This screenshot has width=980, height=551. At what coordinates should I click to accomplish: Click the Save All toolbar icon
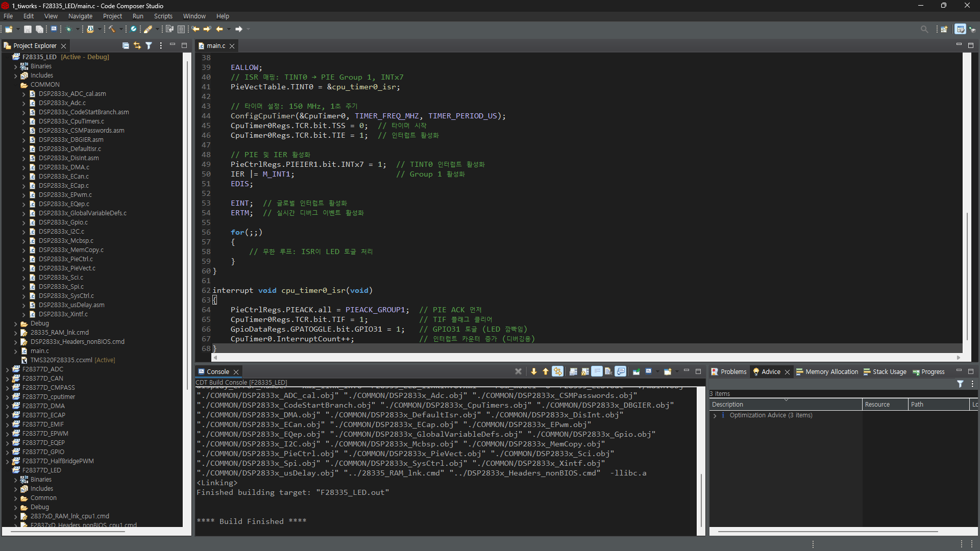click(39, 29)
